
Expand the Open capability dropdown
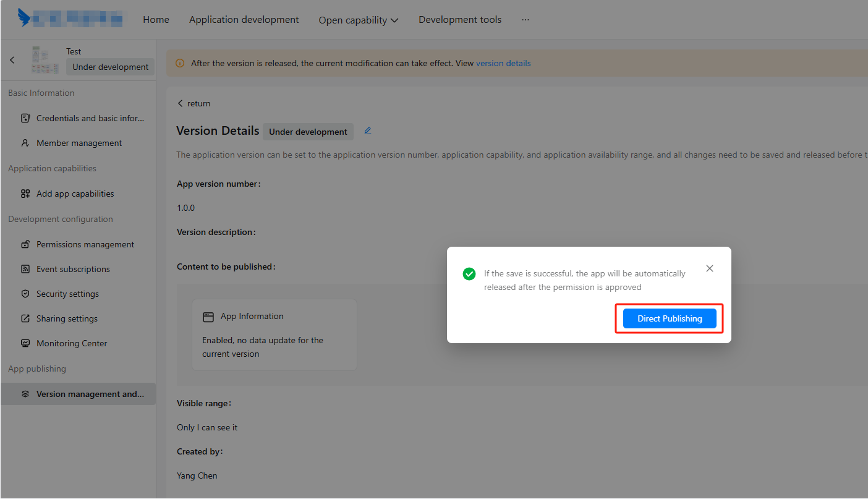(x=358, y=20)
